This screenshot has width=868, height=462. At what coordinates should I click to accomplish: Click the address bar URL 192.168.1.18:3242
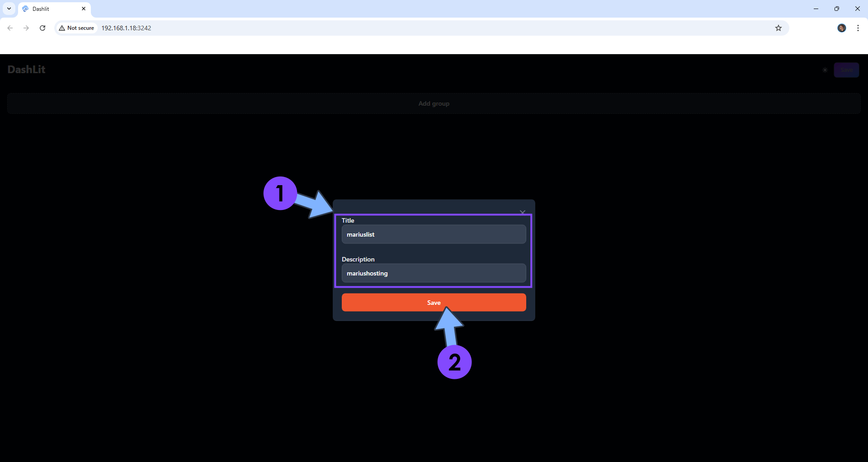click(x=126, y=28)
